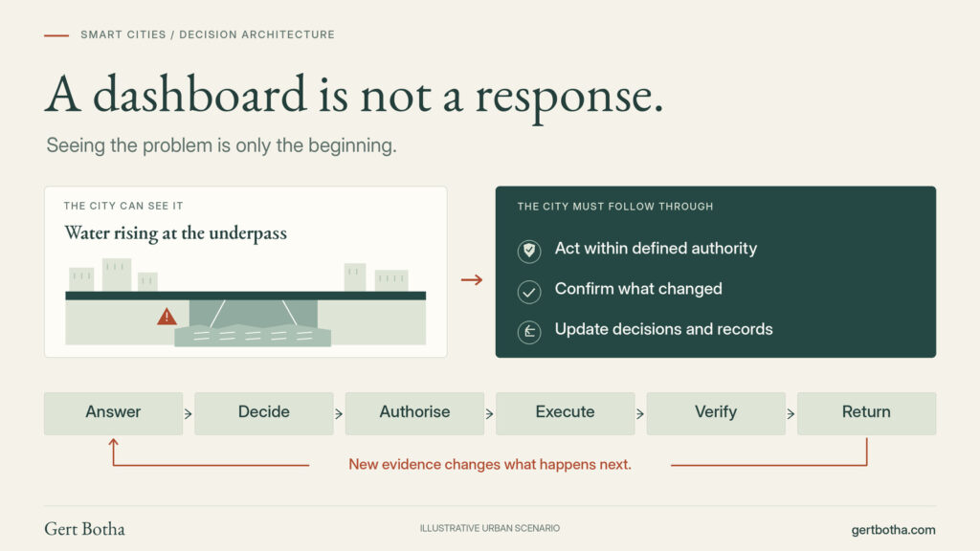Click the chevron between Answer and Decide
Screen dimensions: 980x551
click(x=189, y=413)
